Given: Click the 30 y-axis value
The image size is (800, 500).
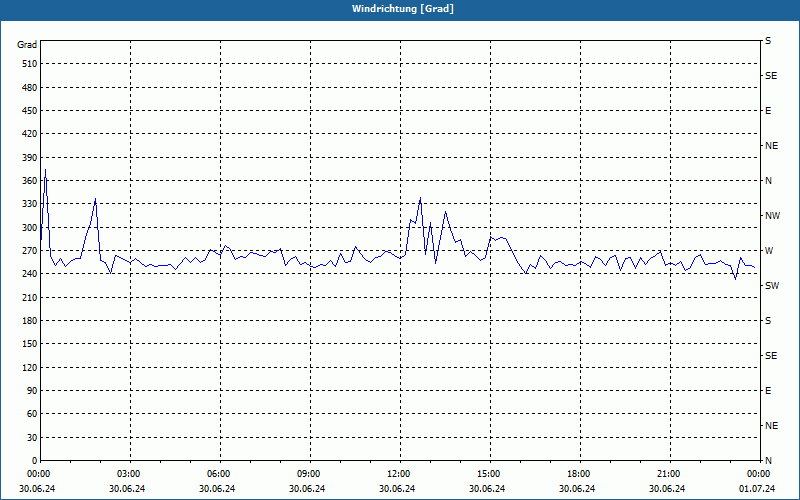Looking at the screenshot, I should (x=32, y=438).
